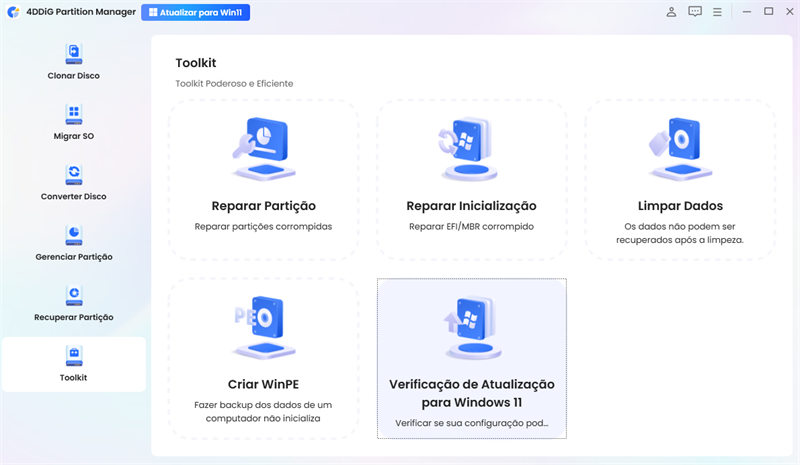Image resolution: width=800 pixels, height=465 pixels.
Task: Click 'Os dados não podem ser recuperados' text
Action: point(680,233)
